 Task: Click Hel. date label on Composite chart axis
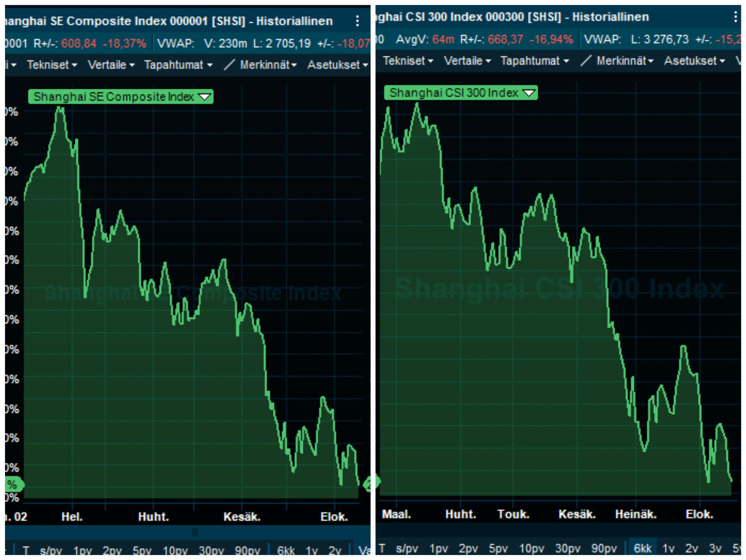(x=72, y=516)
